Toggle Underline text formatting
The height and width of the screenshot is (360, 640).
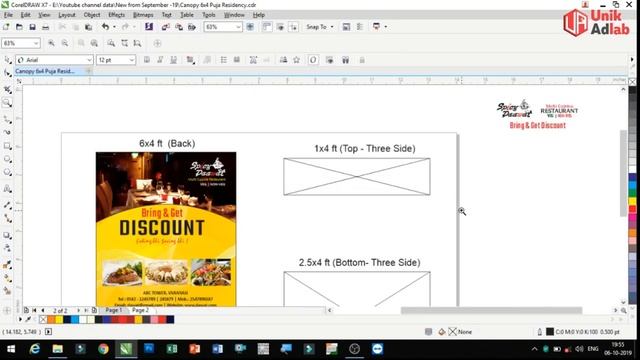173,60
